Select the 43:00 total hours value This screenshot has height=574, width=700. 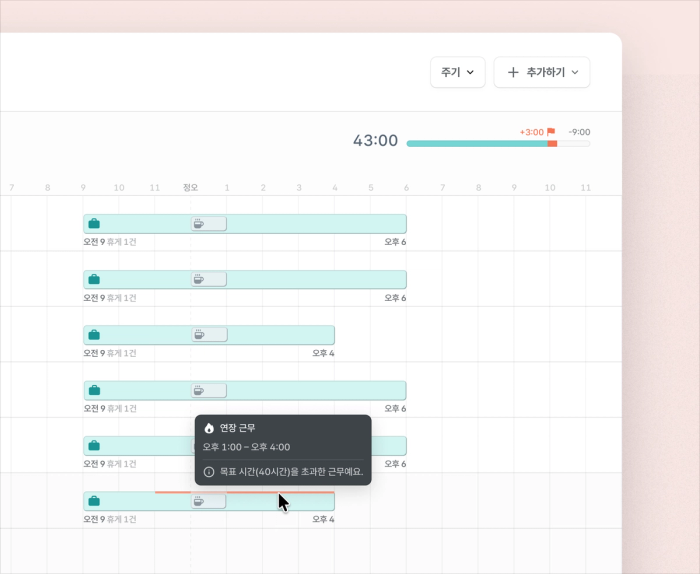[x=375, y=141]
